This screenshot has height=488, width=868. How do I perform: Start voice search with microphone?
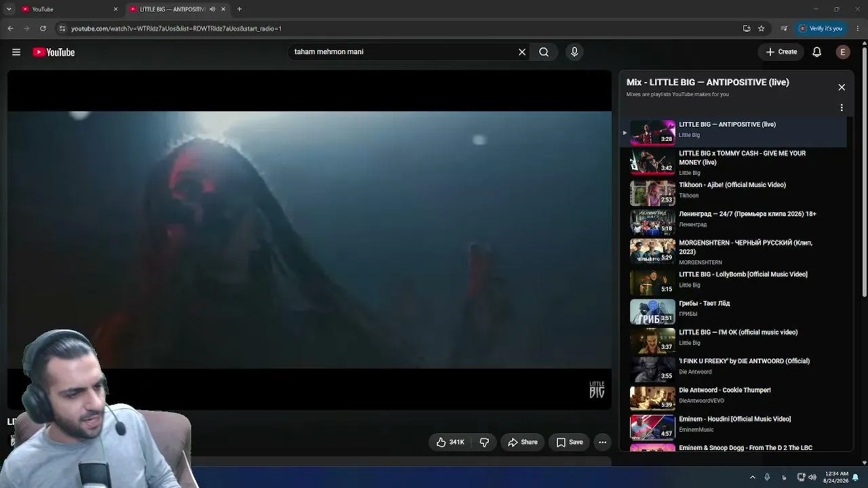[x=574, y=52]
